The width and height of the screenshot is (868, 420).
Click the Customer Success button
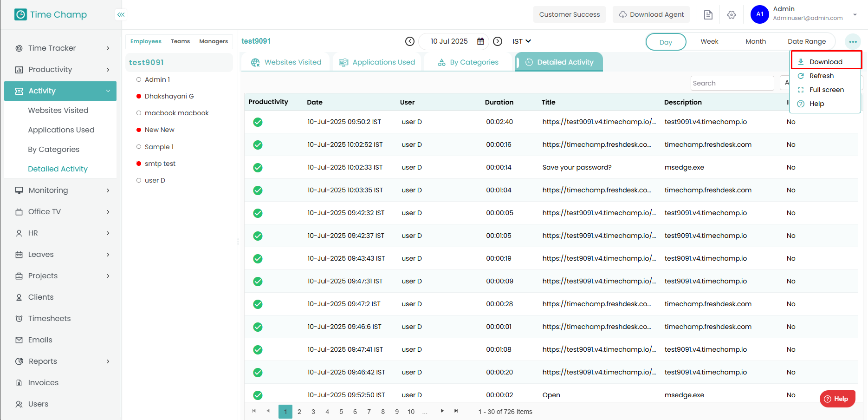coord(569,14)
